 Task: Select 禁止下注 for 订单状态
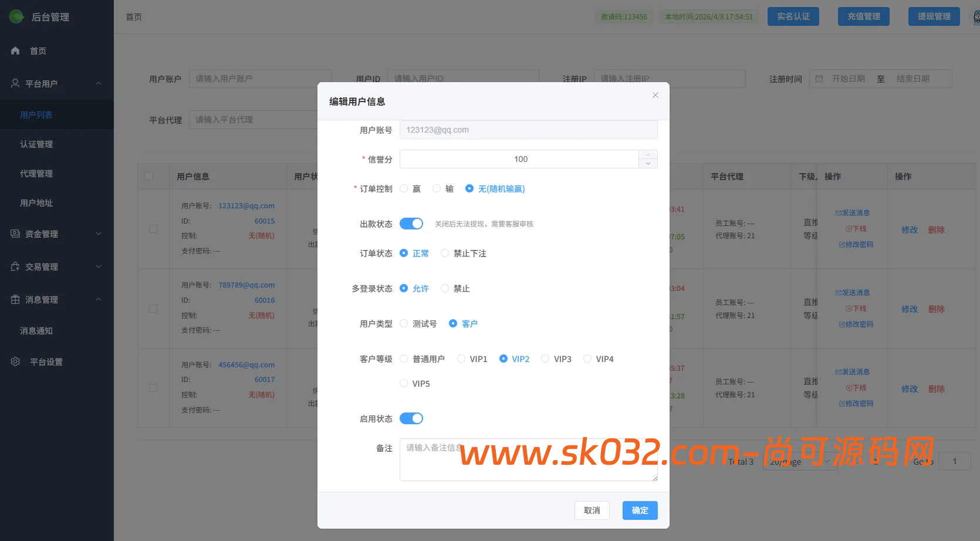pos(464,253)
